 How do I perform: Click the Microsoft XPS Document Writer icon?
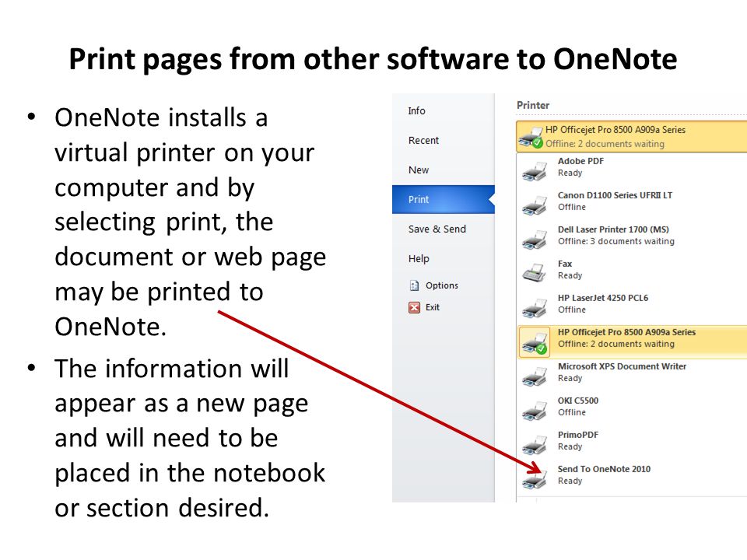tap(534, 376)
